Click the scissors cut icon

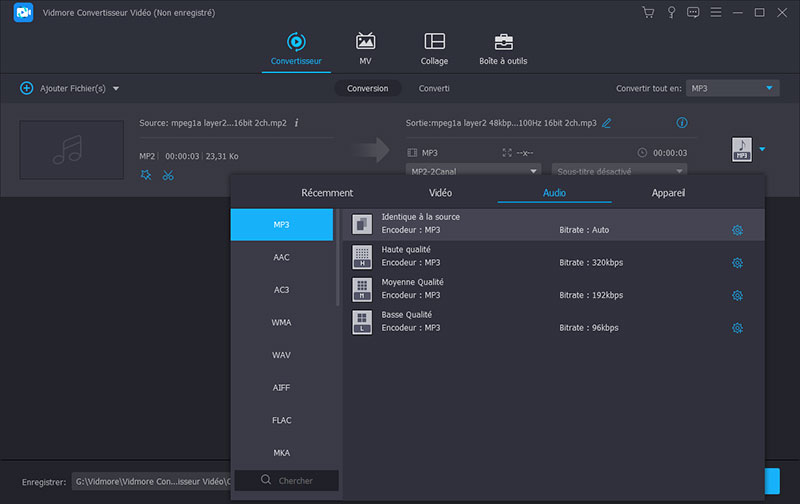(x=168, y=175)
